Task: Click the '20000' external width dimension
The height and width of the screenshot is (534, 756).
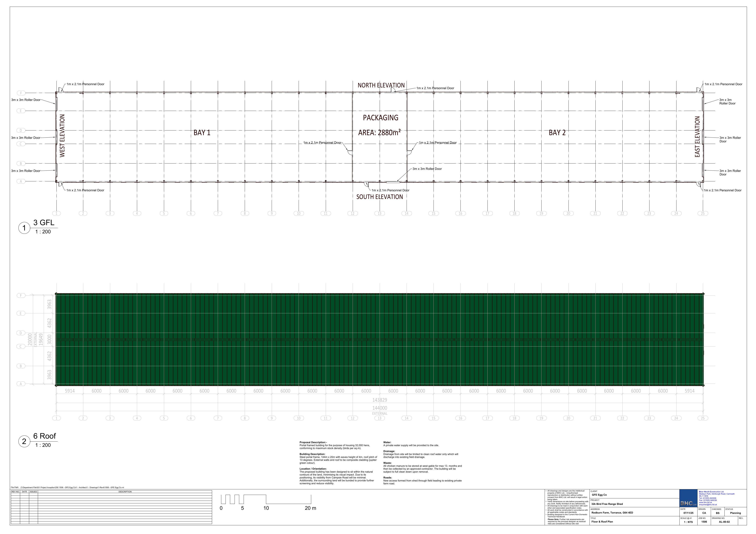Action: coord(30,340)
